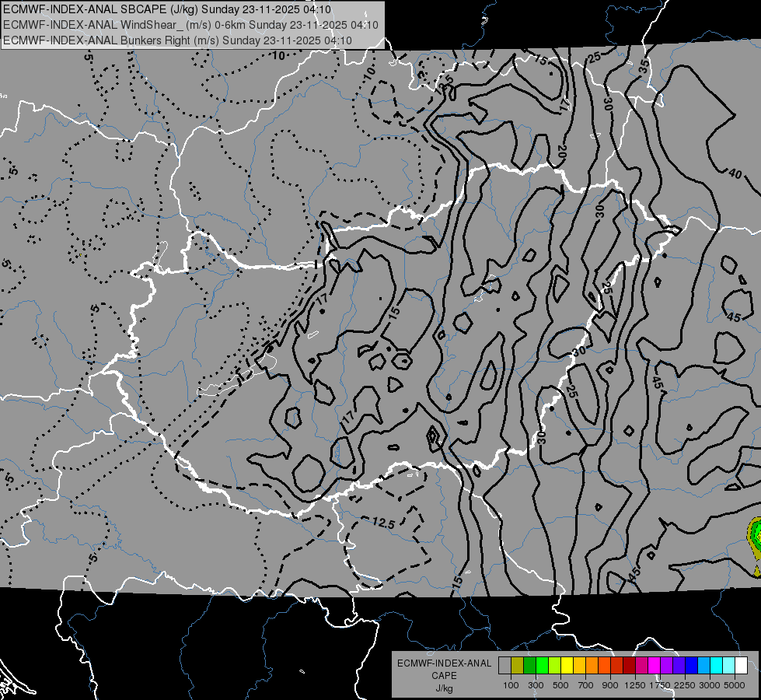This screenshot has width=761, height=700.
Task: Select the bright magenta legend swatch
Action: point(655,665)
